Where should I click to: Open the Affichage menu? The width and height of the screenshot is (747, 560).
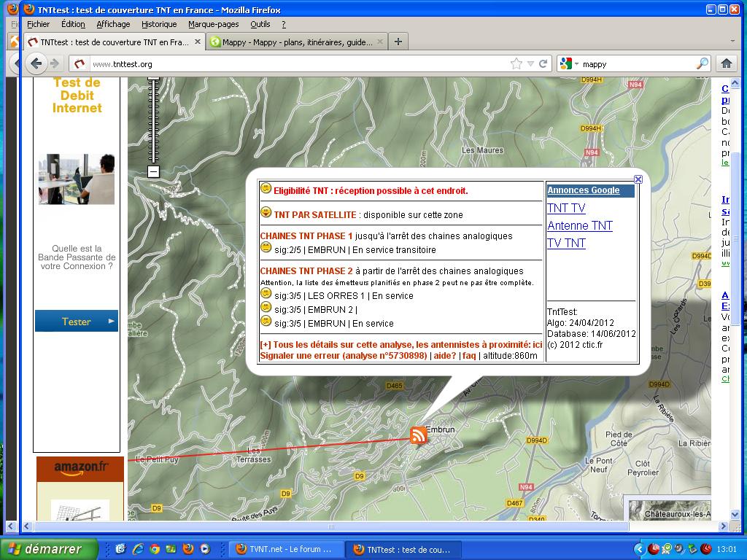pos(113,24)
